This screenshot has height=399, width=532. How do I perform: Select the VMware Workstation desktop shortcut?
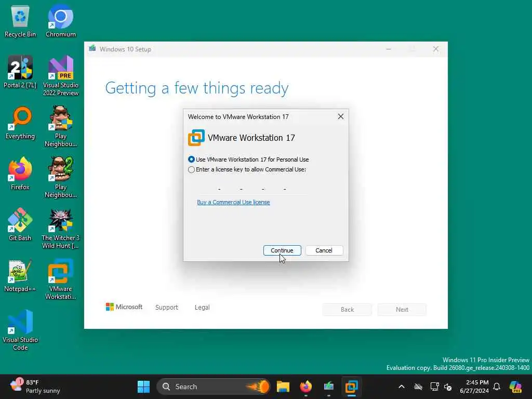61,279
